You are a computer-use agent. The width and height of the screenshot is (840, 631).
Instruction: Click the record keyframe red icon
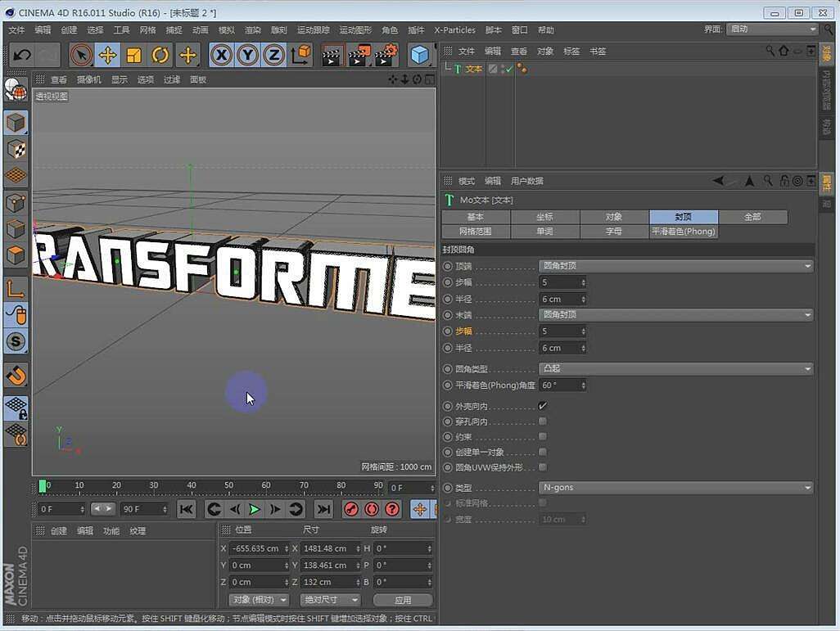coord(351,509)
